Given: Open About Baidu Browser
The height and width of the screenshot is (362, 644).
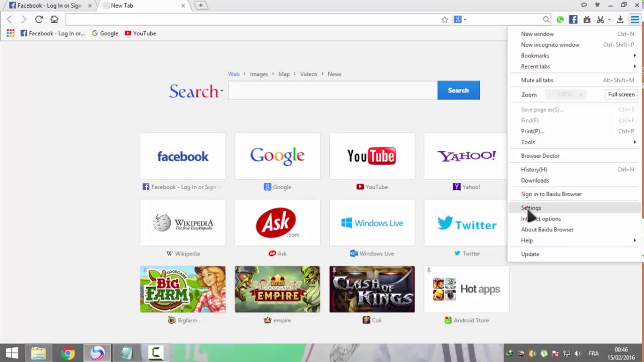Looking at the screenshot, I should pos(575,230).
